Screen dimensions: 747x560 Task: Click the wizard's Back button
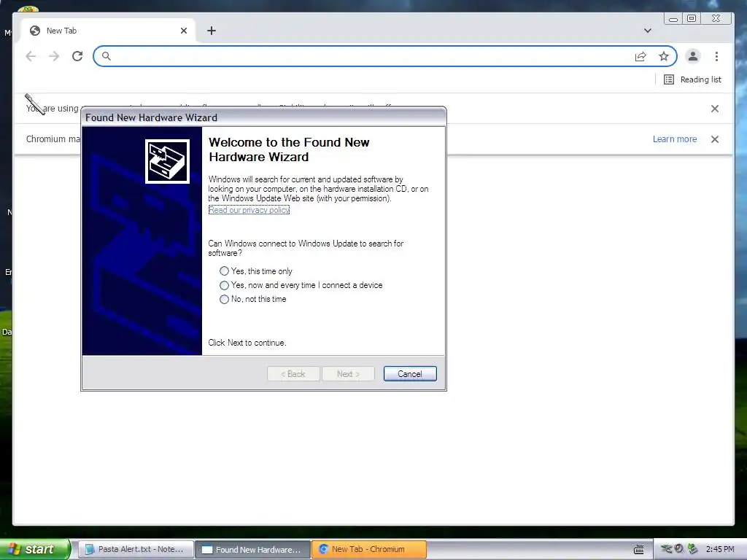click(293, 374)
